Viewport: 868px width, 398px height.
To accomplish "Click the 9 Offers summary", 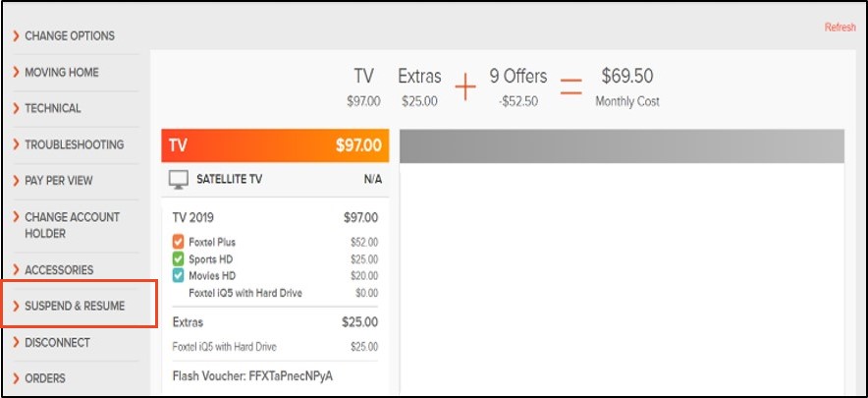I will 518,88.
